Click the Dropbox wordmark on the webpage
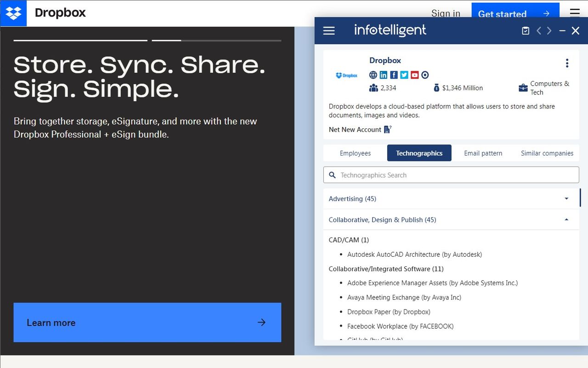 (60, 13)
